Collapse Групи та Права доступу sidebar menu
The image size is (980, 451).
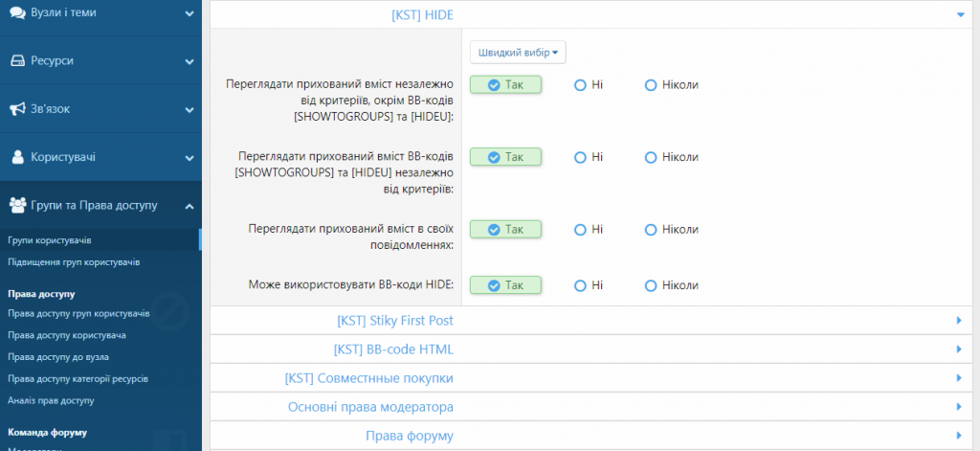189,205
